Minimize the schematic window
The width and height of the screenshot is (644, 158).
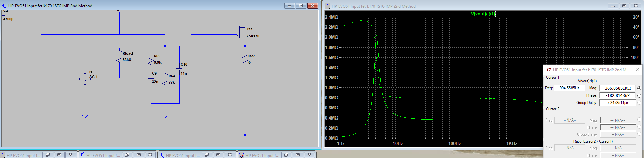pyautogui.click(x=289, y=6)
